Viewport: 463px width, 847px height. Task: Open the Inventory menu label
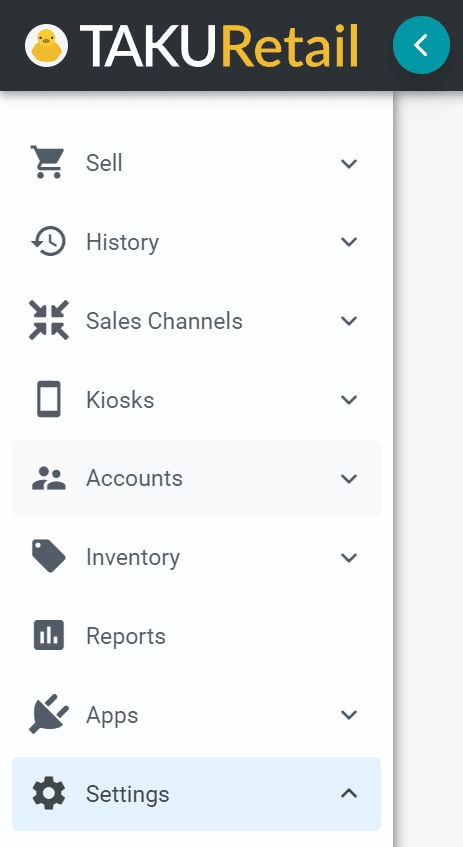pos(133,557)
